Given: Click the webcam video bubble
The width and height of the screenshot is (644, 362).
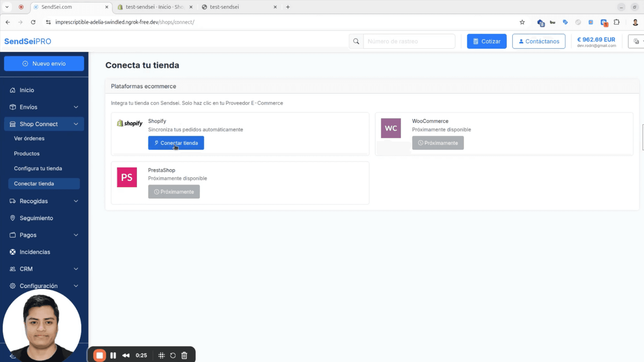Looking at the screenshot, I should click(42, 328).
